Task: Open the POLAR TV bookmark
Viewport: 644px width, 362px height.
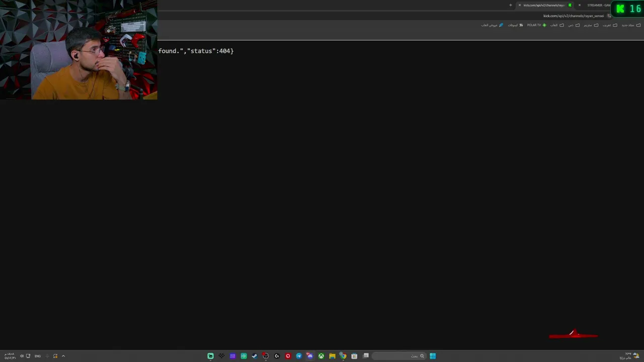Action: pos(537,25)
